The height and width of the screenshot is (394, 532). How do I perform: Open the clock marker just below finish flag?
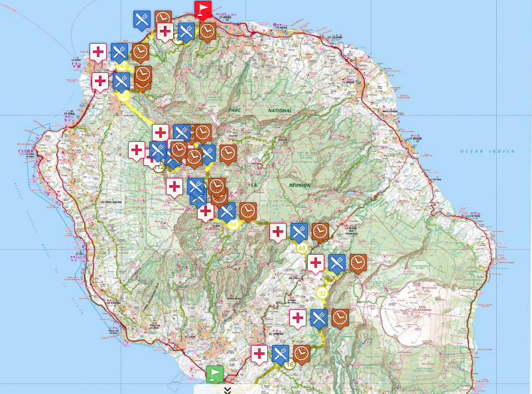coord(208,31)
